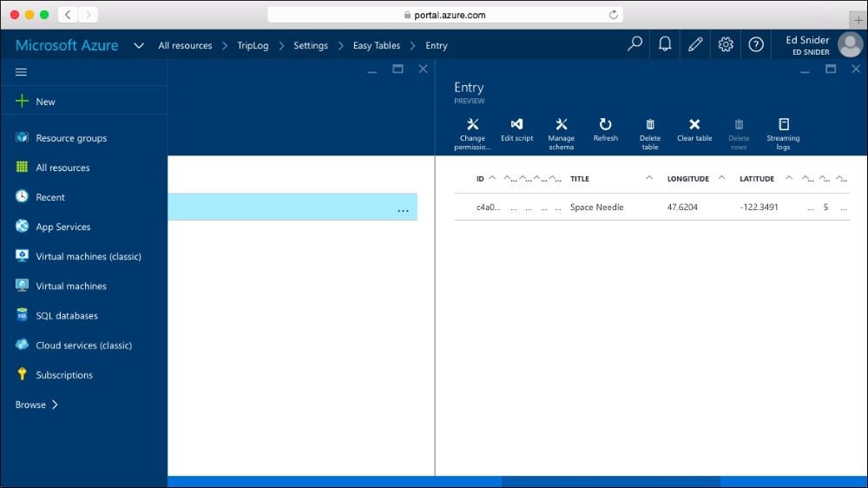
Task: Click the TITLE column header
Action: 580,179
